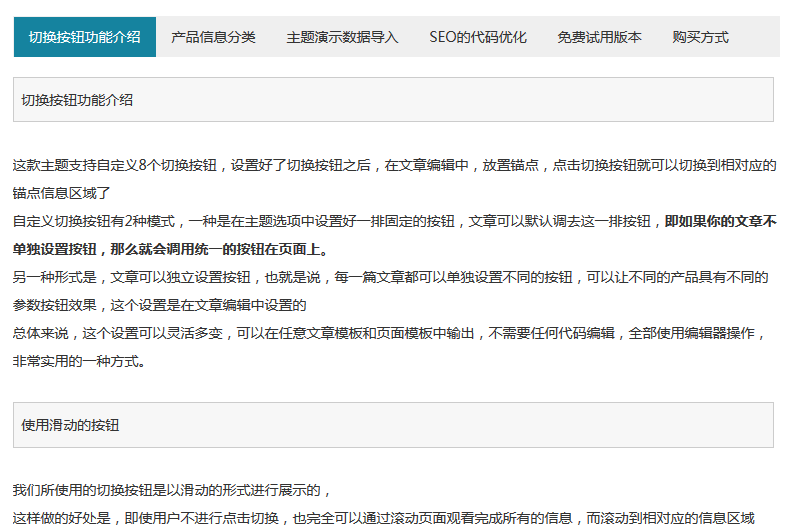This screenshot has height=529, width=807.
Task: Click the bold text 非常实用的一种方式
Action: [79, 361]
